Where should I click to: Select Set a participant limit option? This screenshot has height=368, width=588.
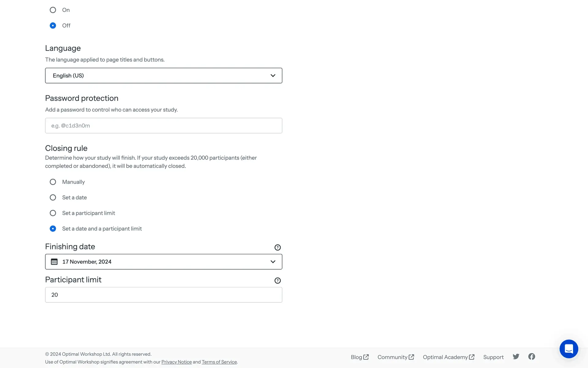(x=53, y=213)
